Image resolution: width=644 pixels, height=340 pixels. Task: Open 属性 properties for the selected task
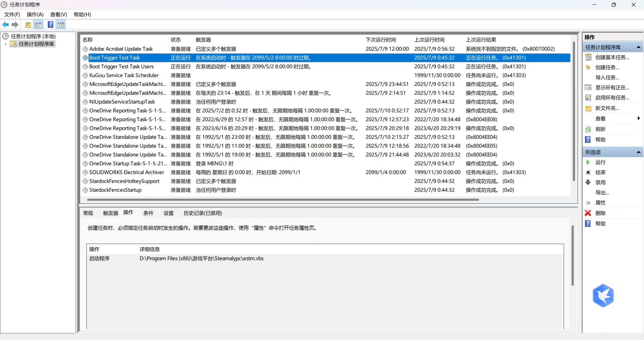pos(600,202)
